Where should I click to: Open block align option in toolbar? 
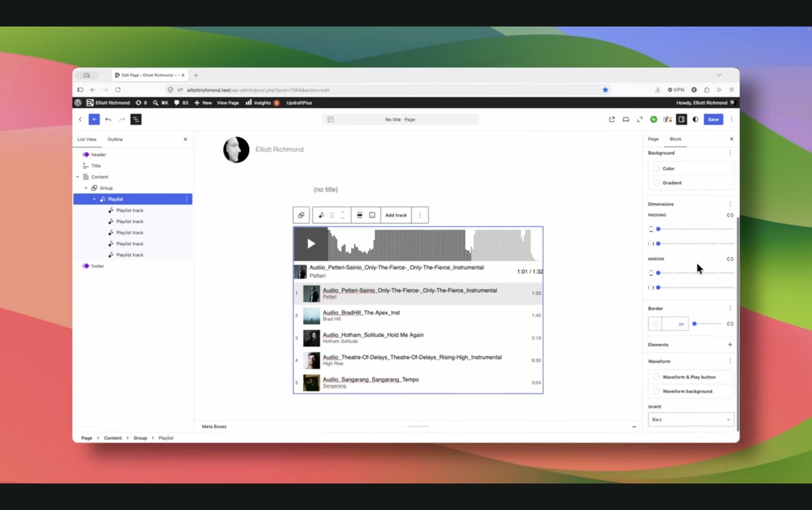[x=360, y=215]
